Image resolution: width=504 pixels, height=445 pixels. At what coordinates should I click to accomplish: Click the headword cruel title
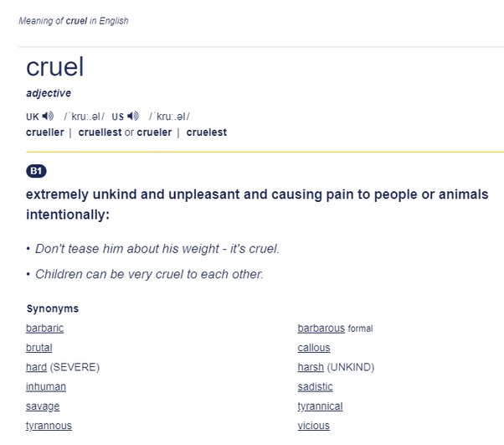[x=55, y=66]
